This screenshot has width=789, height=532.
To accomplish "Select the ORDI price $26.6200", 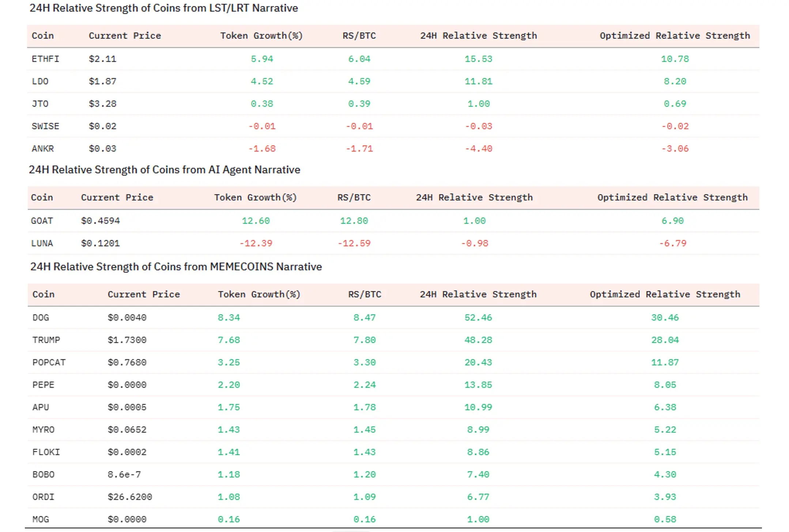I will pos(129,497).
